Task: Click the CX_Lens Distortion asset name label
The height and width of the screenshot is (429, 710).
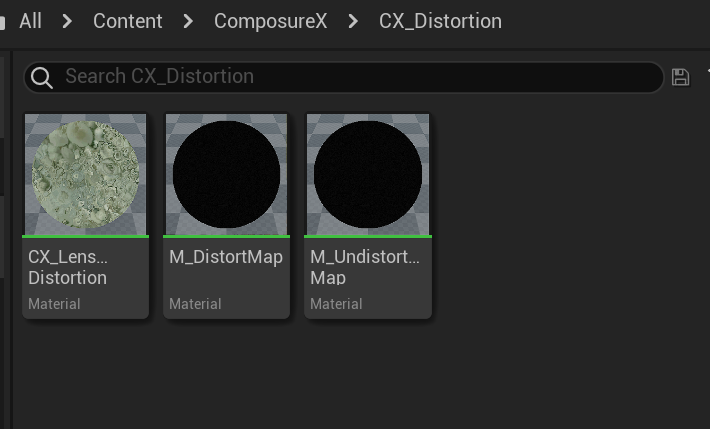Action: [x=68, y=267]
